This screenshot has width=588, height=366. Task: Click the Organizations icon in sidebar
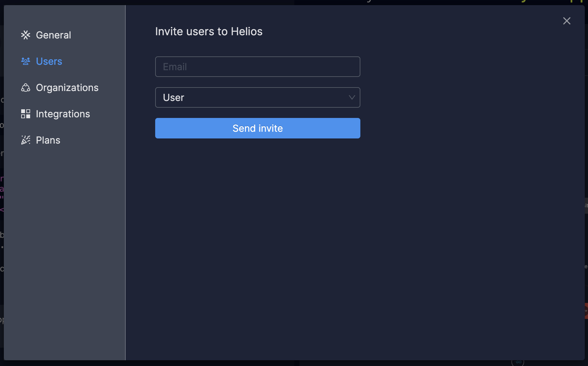[x=26, y=87]
